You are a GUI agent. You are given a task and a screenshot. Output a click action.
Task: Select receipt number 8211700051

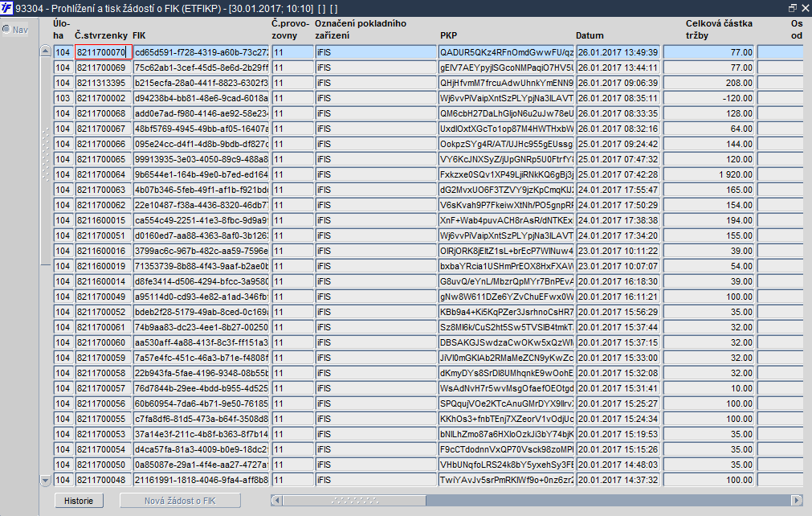(x=104, y=235)
